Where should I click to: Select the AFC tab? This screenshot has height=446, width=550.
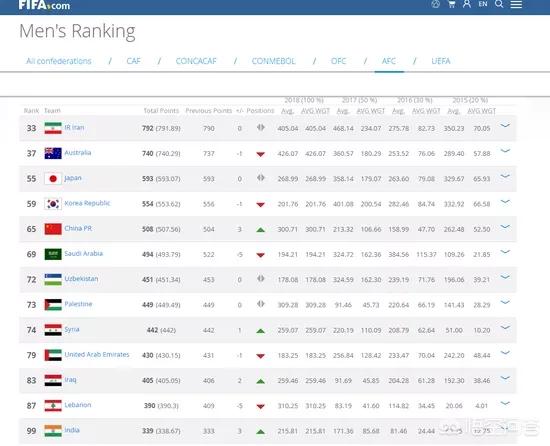click(389, 61)
